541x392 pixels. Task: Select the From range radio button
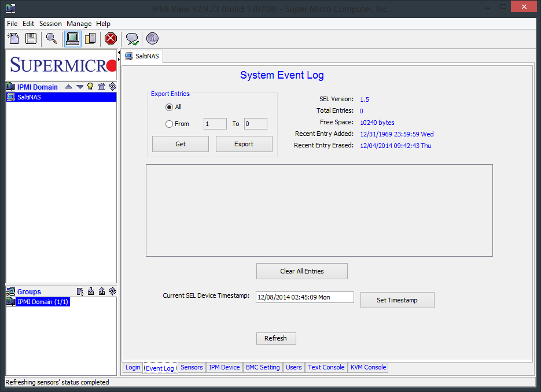169,124
